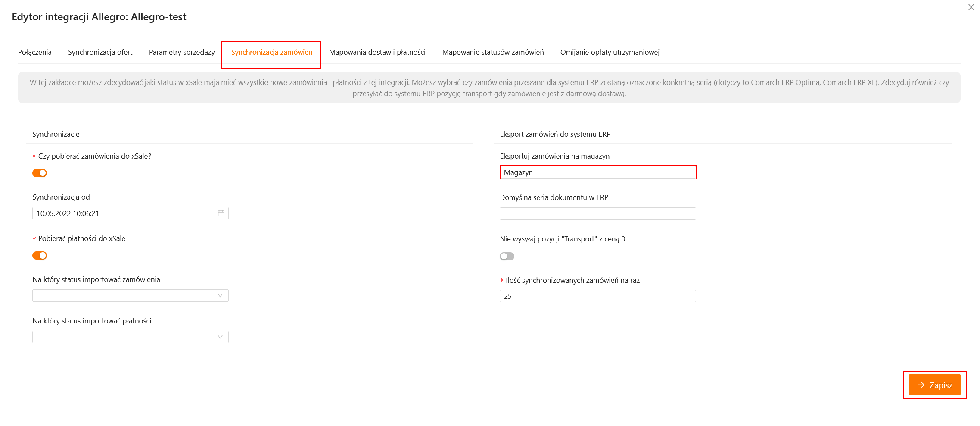Click the calendar icon in Synchronizacja od field
The width and height of the screenshot is (980, 426).
point(221,213)
